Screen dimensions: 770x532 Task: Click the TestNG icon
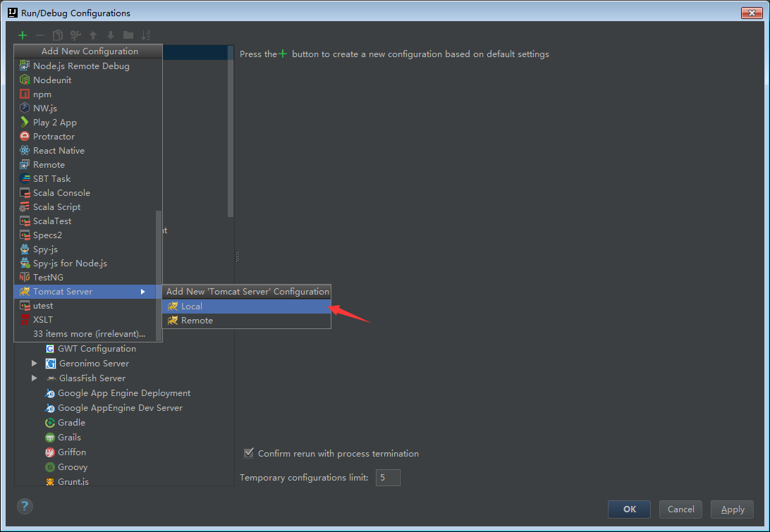tap(25, 278)
